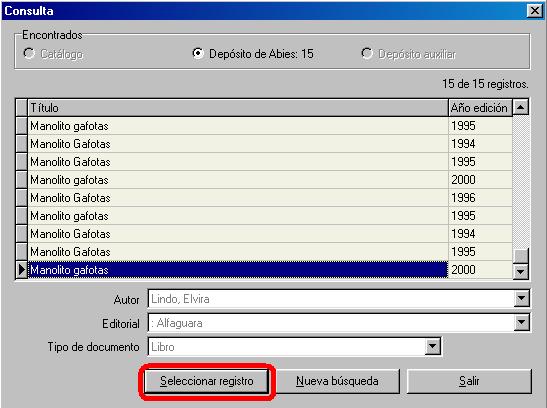
Task: Close the Consulta dialog with X
Action: point(534,11)
